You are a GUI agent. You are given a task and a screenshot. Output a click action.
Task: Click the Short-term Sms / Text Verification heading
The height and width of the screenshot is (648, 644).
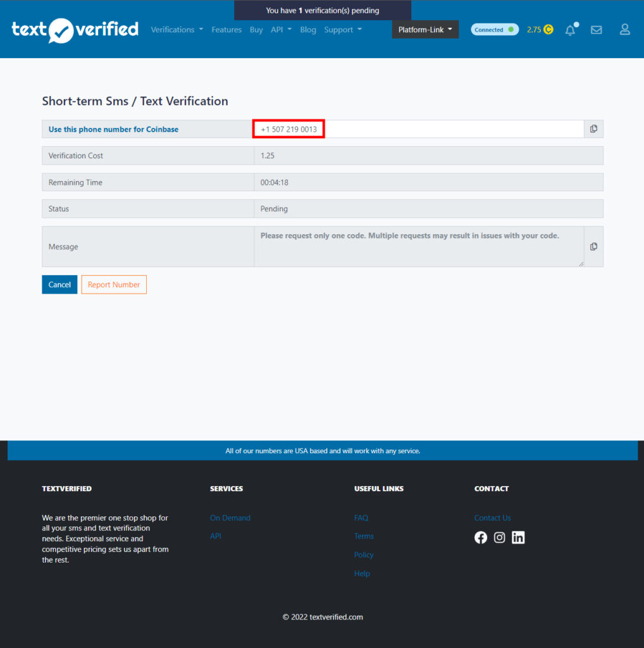pos(135,101)
